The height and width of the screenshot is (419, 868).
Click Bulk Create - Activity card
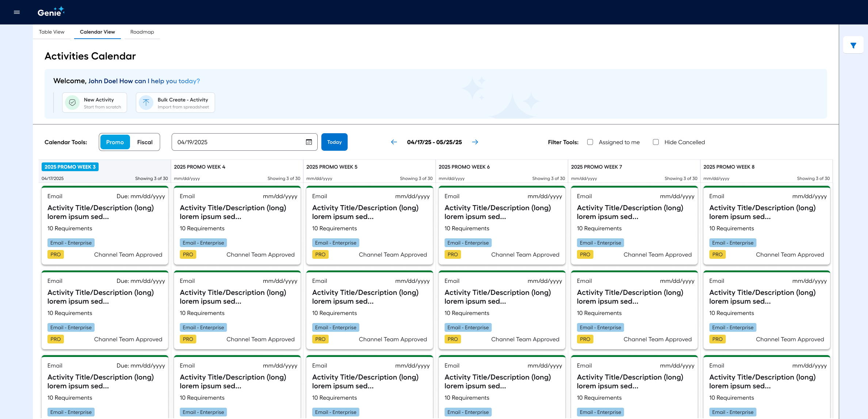coord(183,103)
